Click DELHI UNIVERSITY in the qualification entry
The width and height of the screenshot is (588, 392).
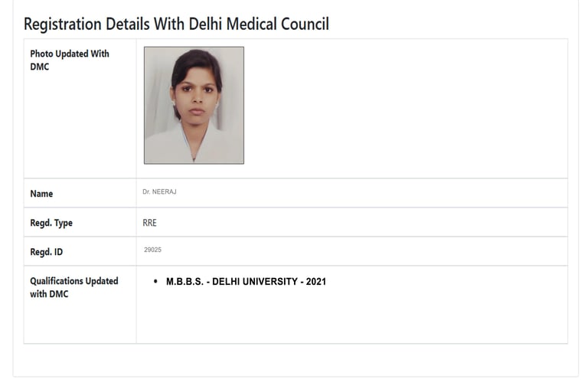click(255, 281)
